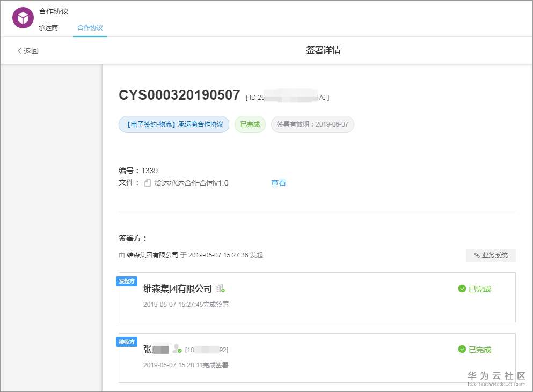
Task: Click the 由 维森集团有限公司 于 2019-05-07 15:27:36 发起 line
Action: [x=191, y=255]
